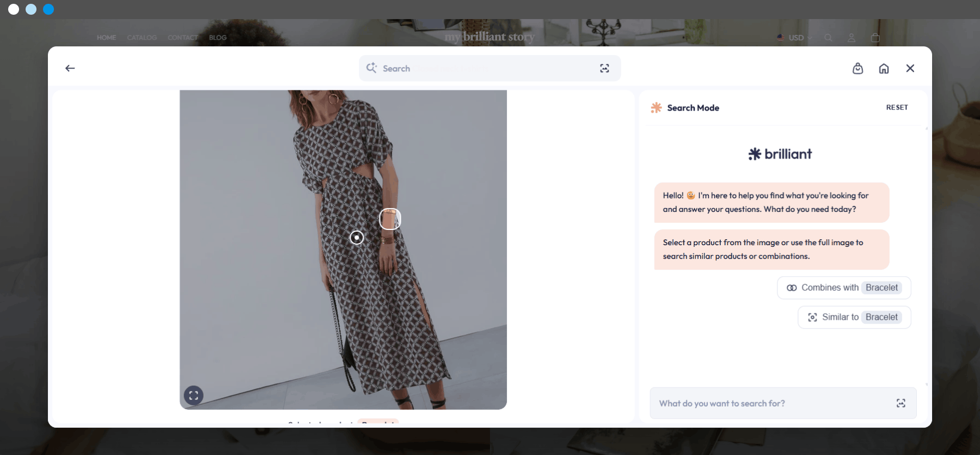Open the USD currency dropdown
This screenshot has height=455, width=980.
tap(794, 38)
